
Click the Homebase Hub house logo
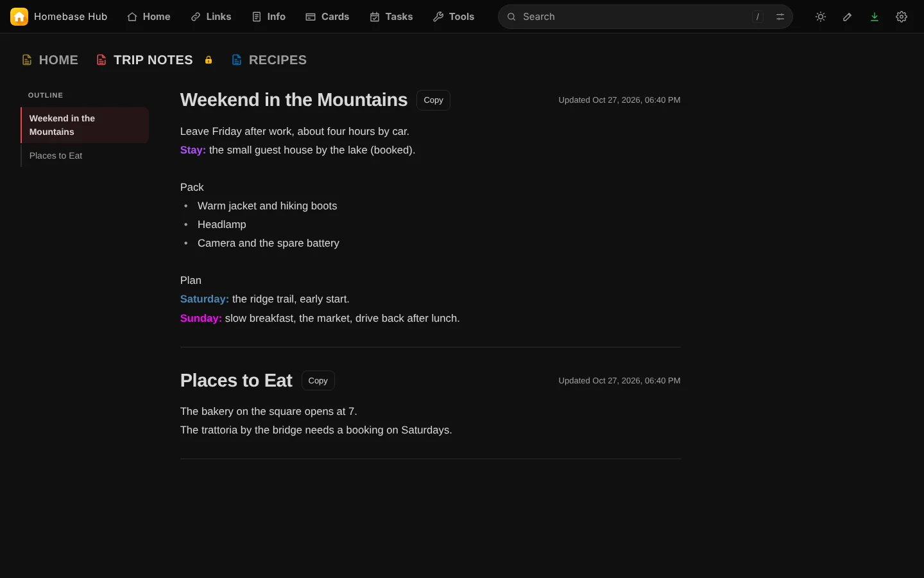coord(19,17)
